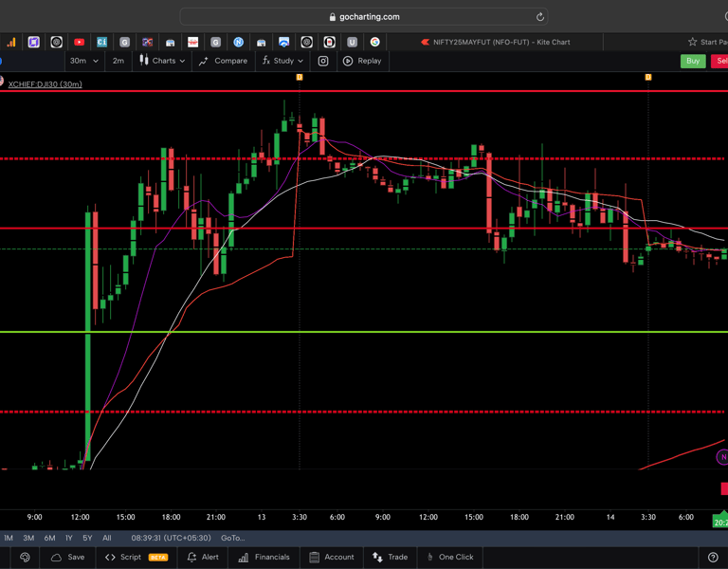The image size is (728, 569).
Task: Click the Account clipboard icon
Action: pos(315,557)
